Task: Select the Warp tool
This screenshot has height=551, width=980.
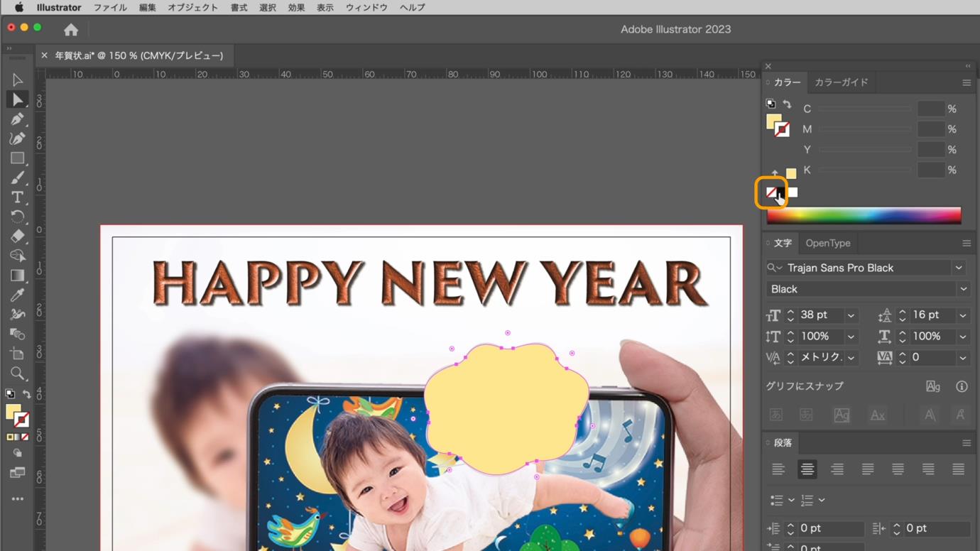Action: [18, 315]
